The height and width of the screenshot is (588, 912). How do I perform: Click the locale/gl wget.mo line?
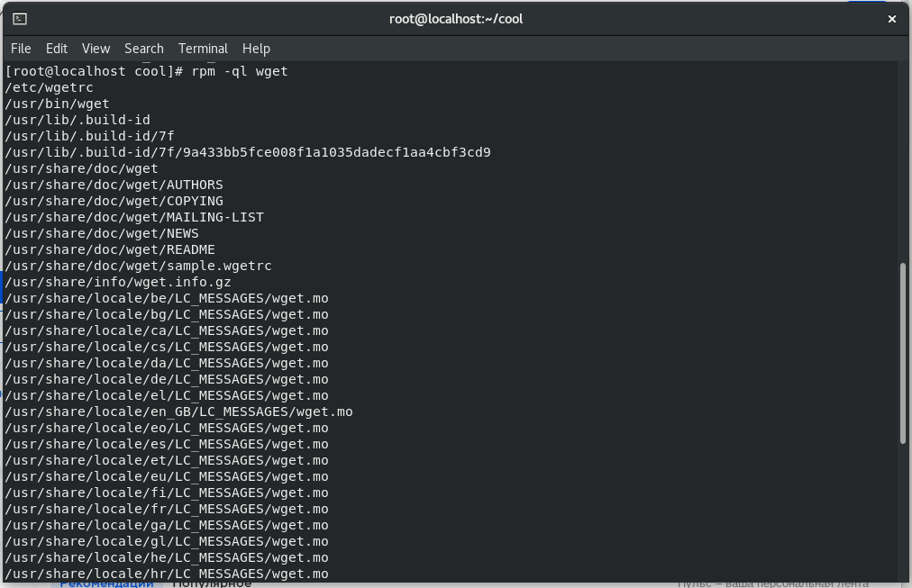click(x=167, y=543)
